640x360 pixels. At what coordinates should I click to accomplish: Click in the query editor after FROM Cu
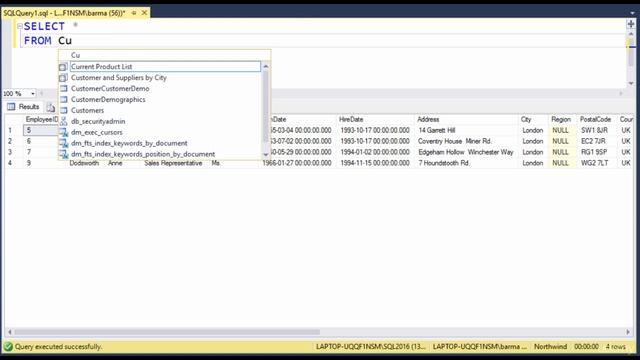[x=73, y=41]
